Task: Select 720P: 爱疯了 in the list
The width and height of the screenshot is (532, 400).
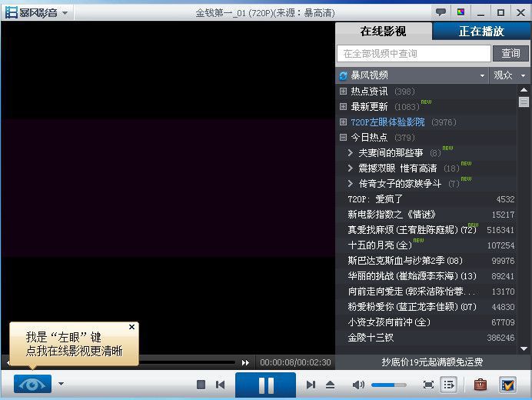Action: [427, 199]
